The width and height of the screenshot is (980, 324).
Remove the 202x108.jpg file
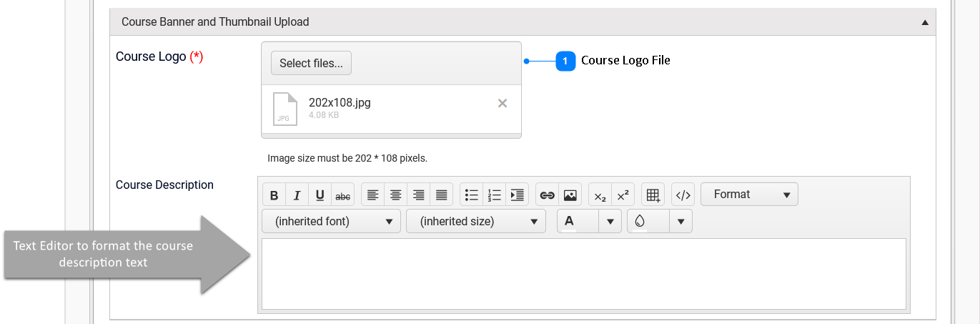coord(503,104)
